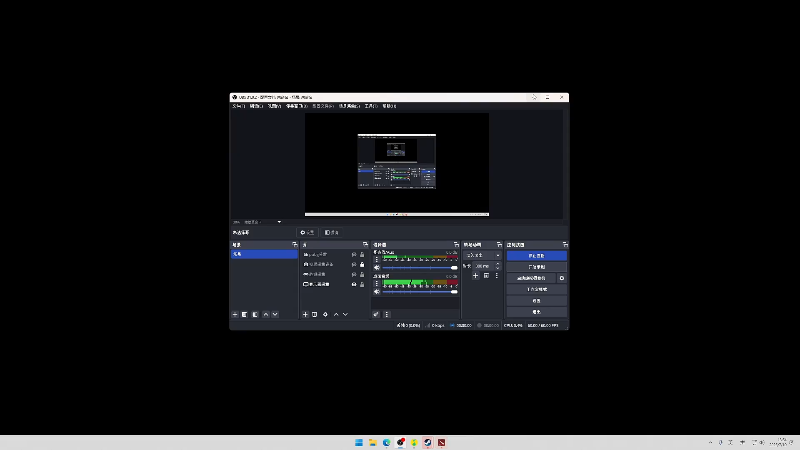800x450 pixels.
Task: Toggle visibility of the locked second source
Action: 354,265
